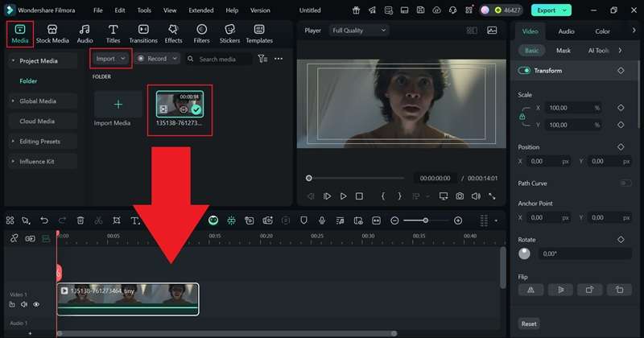Switch to the Audio properties tab
Screen dimensions: 644x338
[x=566, y=31]
